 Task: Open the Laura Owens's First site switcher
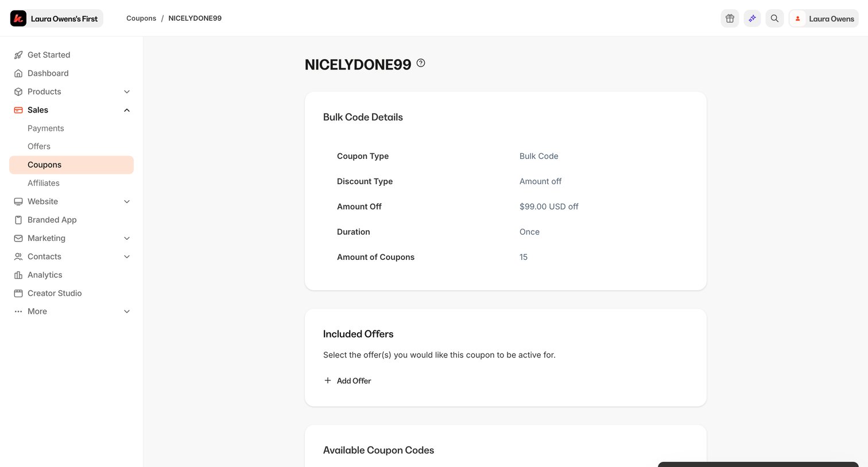click(x=56, y=18)
